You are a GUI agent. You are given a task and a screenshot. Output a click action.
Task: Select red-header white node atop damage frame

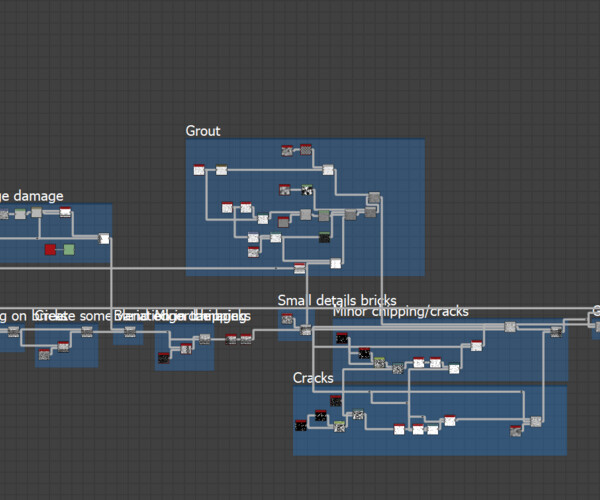coord(65,212)
